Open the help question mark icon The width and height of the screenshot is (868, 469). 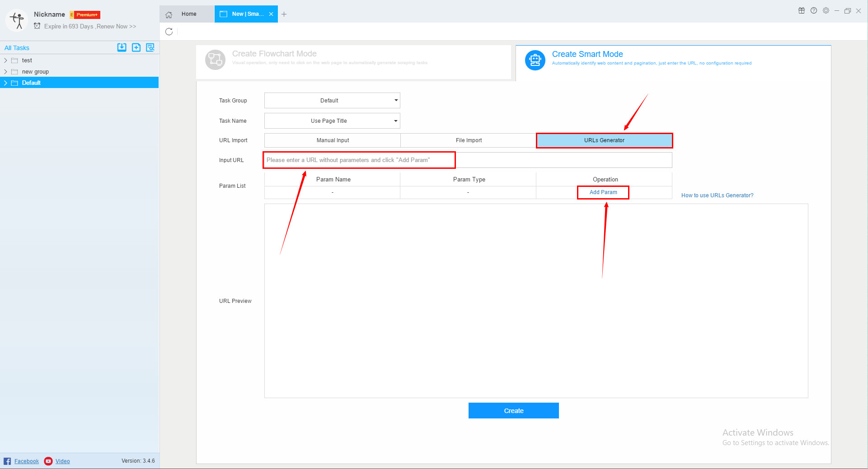pos(814,10)
